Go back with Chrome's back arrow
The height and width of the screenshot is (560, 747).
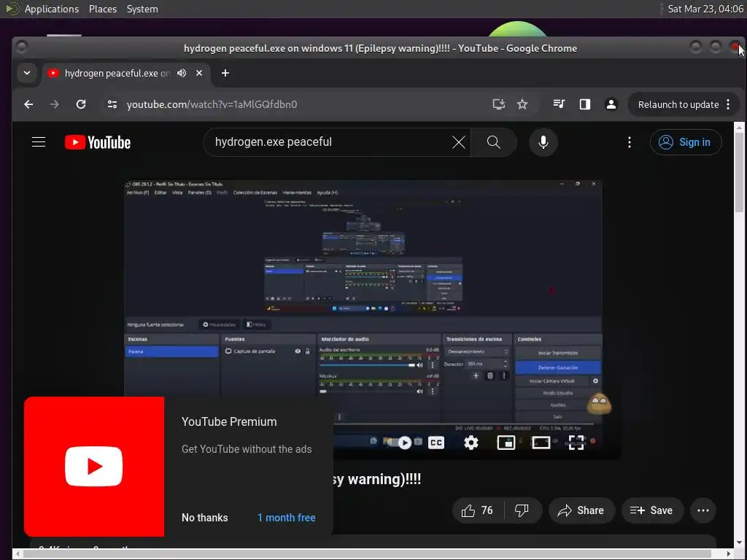tap(28, 104)
